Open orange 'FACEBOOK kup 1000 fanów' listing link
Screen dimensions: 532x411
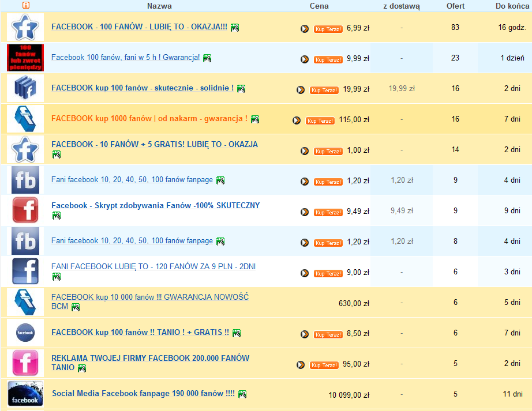point(149,118)
